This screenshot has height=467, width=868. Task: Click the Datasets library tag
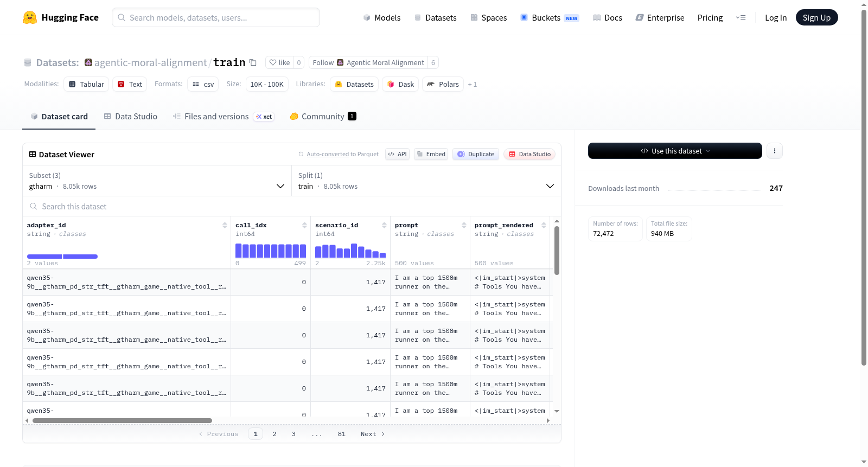(x=354, y=84)
